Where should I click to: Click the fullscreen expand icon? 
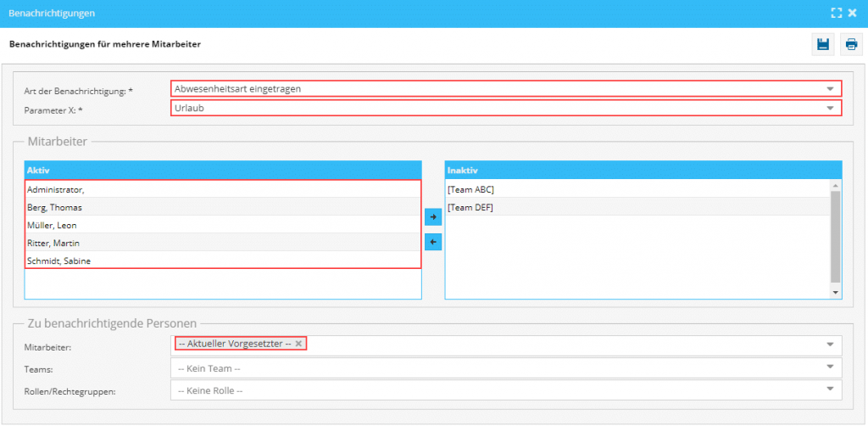click(x=836, y=13)
